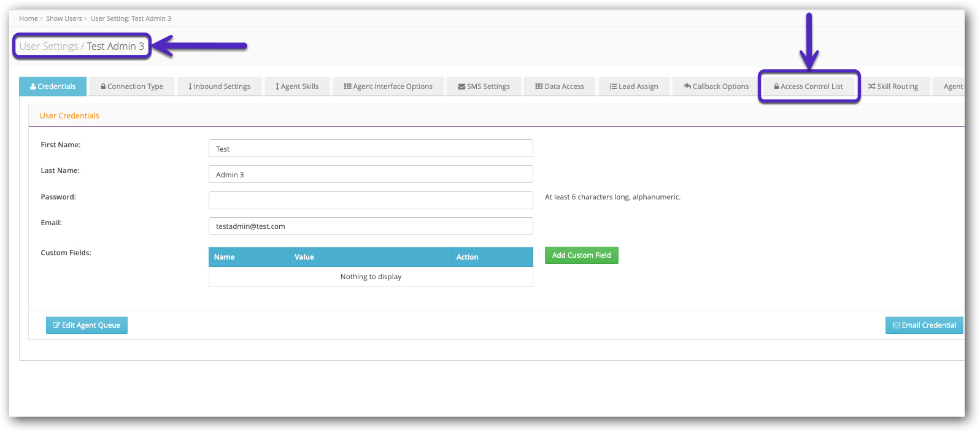Click the Name column header
Image resolution: width=980 pixels, height=432 pixels.
coord(249,257)
